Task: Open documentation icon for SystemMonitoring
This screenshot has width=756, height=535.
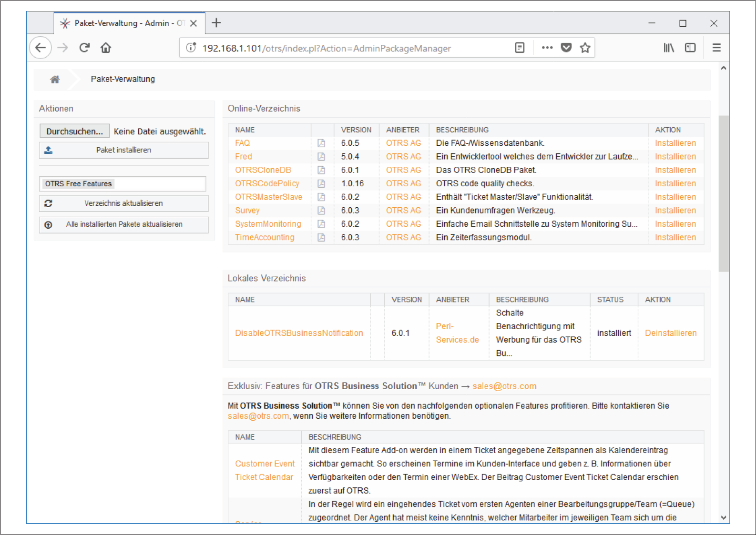Action: (321, 224)
